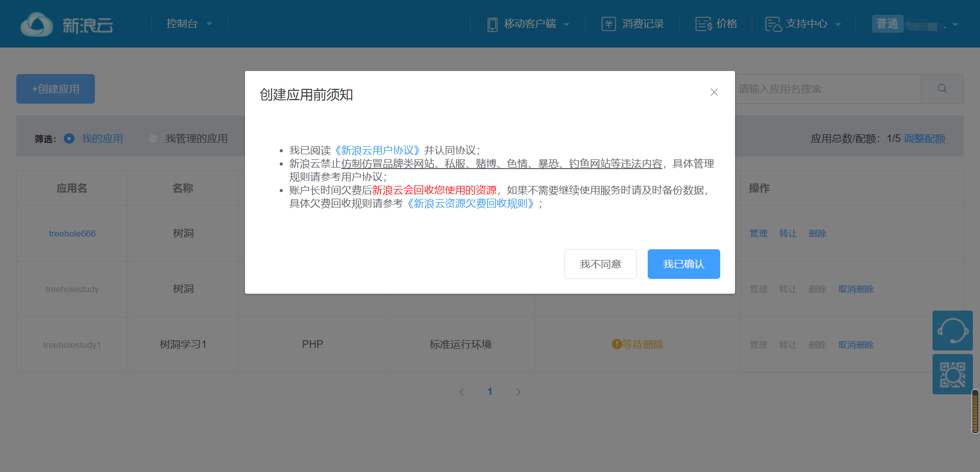
Task: Select the 我管理的应用 radio filter
Action: tap(153, 138)
